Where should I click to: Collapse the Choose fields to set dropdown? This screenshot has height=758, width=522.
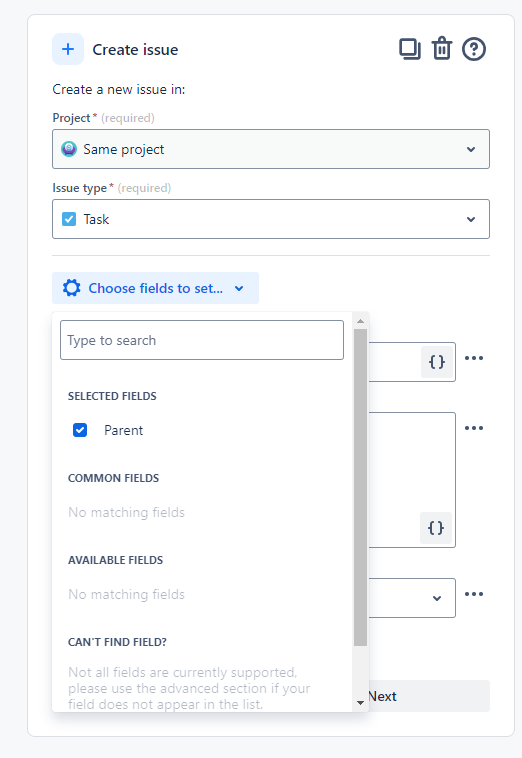155,288
